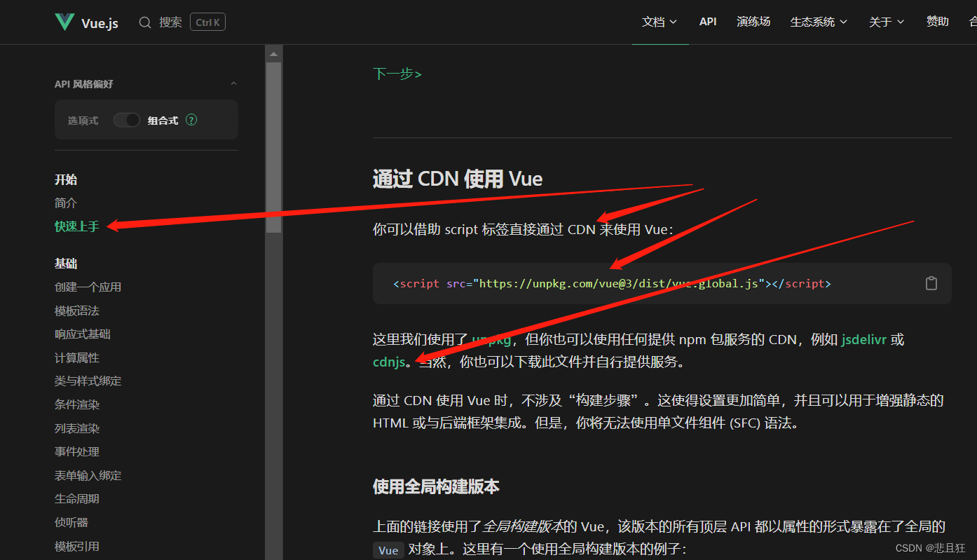
Task: Open the 演练场 nav item
Action: 753,22
